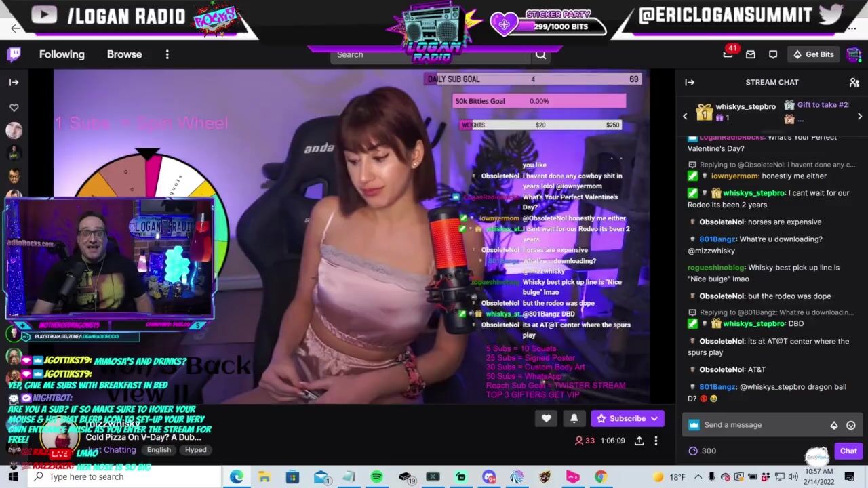Click the Send a message field
This screenshot has height=488, width=868.
[759, 425]
